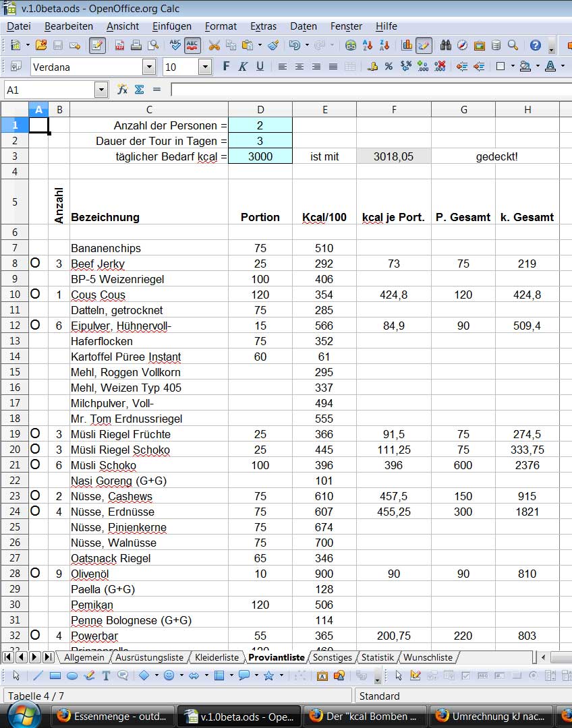Click the Export as PDF icon
Screen dimensions: 572x728
click(x=119, y=46)
